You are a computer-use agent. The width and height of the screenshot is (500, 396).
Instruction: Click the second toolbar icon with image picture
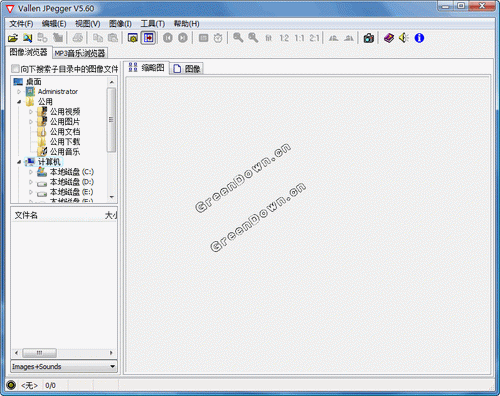[x=28, y=38]
